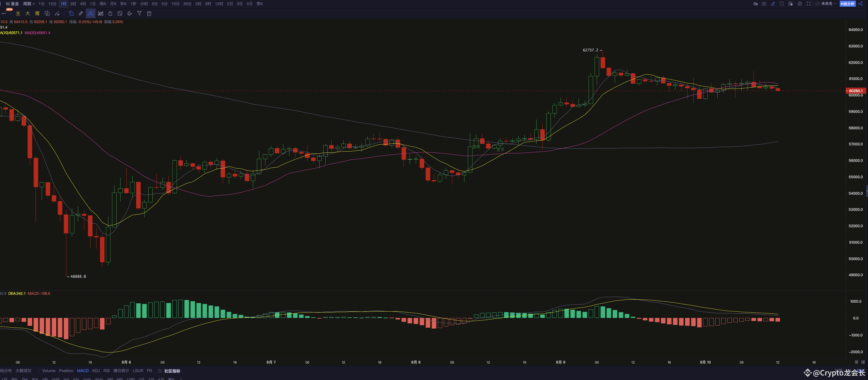Screen dimensions: 868x380
Task: Toggle the drawing pen tool in toolbar
Action: (90, 13)
